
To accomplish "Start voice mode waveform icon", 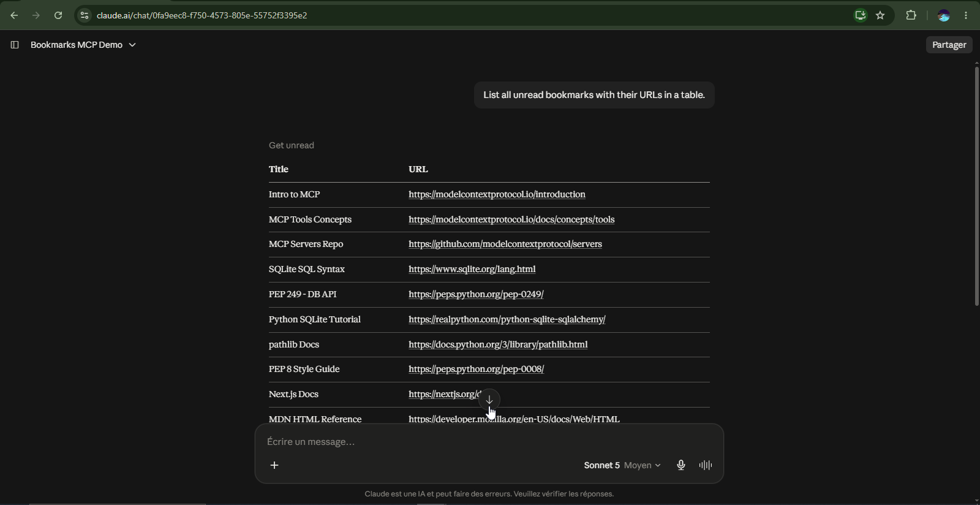I will click(x=706, y=465).
